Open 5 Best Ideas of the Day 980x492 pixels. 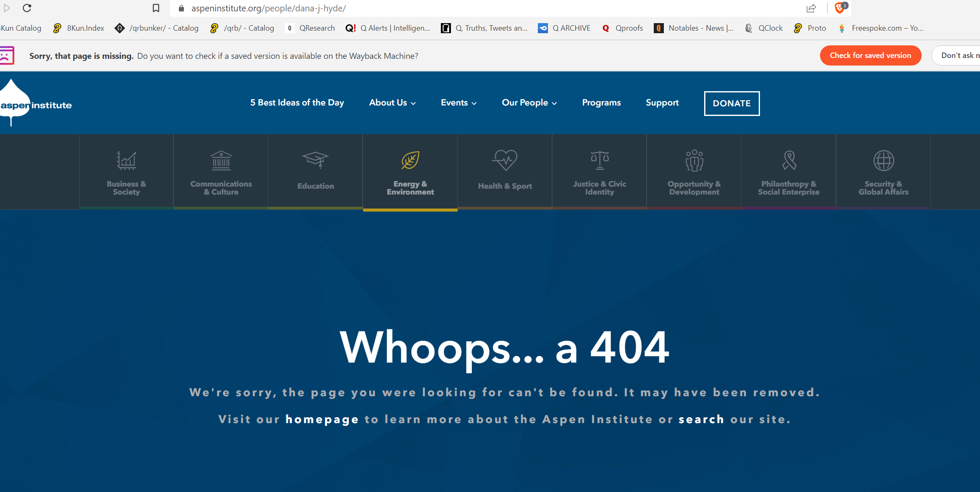[297, 103]
